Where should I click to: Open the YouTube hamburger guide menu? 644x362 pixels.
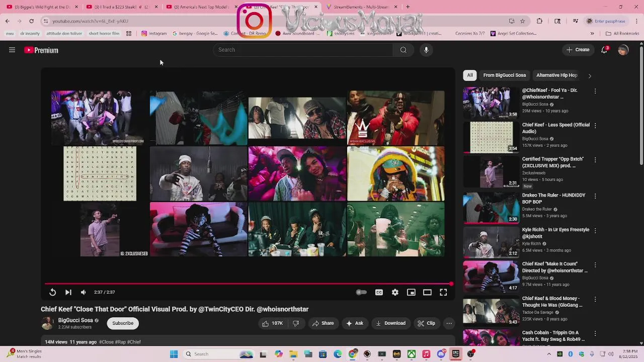[12, 50]
